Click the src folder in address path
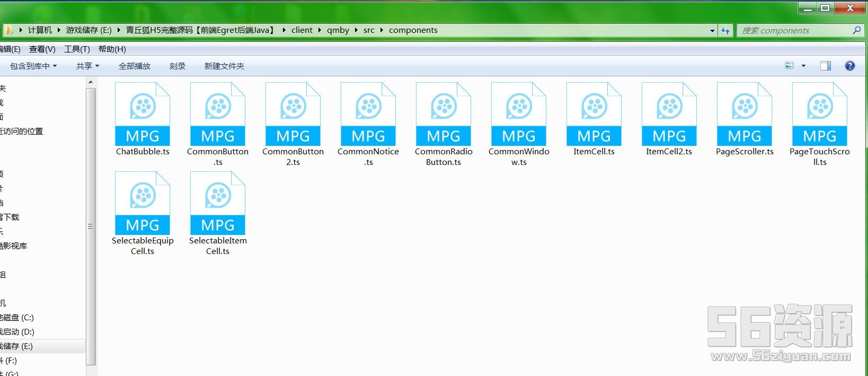The width and height of the screenshot is (868, 376). coord(369,30)
